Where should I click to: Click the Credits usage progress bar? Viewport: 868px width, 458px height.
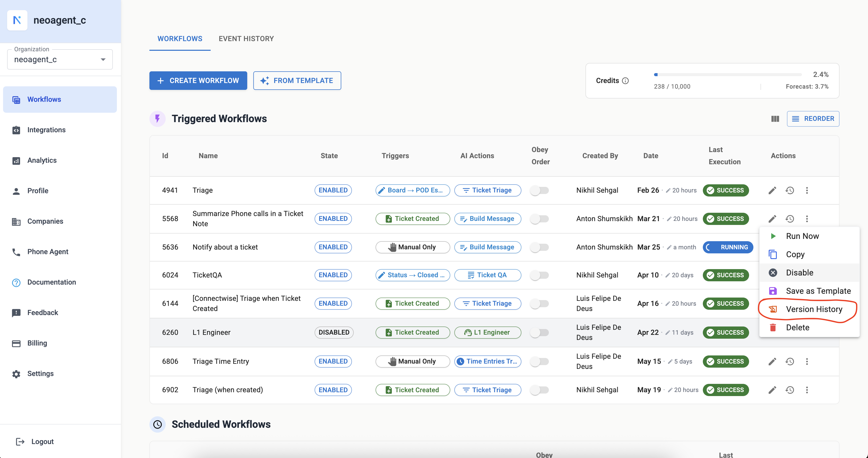tap(727, 74)
